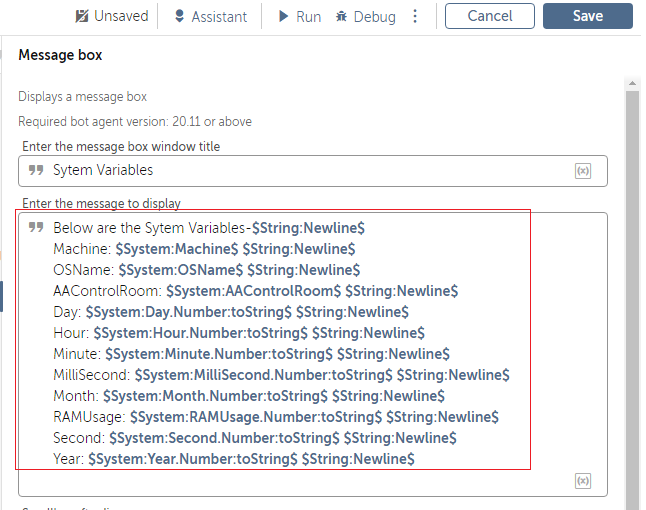Image resolution: width=646 pixels, height=510 pixels.
Task: Start Debug mode
Action: pyautogui.click(x=365, y=16)
